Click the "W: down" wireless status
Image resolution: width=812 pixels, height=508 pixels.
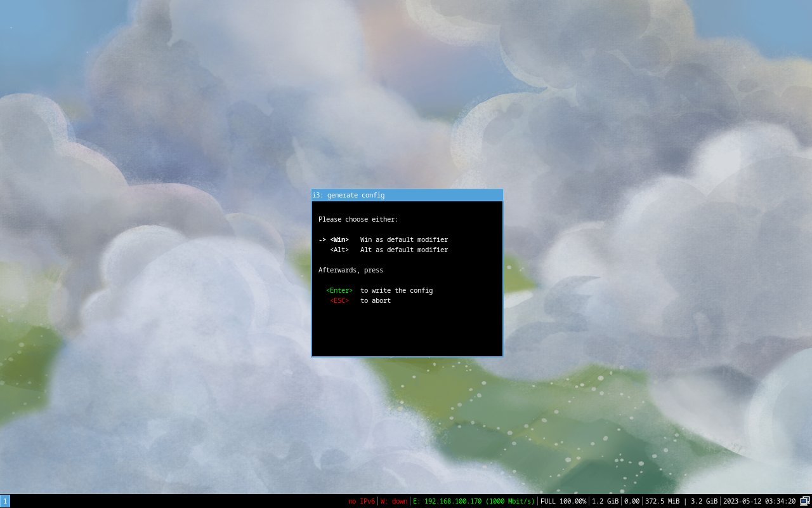click(x=394, y=502)
